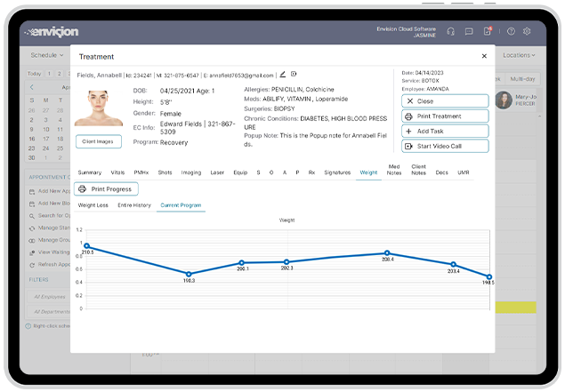Select the Entire History sub-tab
This screenshot has width=565, height=392.
pos(134,205)
